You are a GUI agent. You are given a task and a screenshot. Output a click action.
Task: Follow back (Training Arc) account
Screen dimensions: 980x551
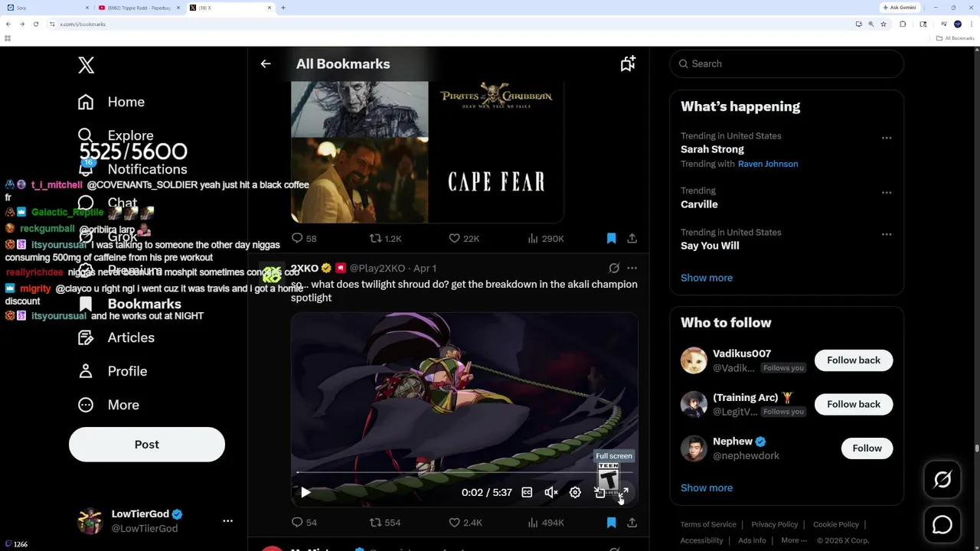[854, 404]
